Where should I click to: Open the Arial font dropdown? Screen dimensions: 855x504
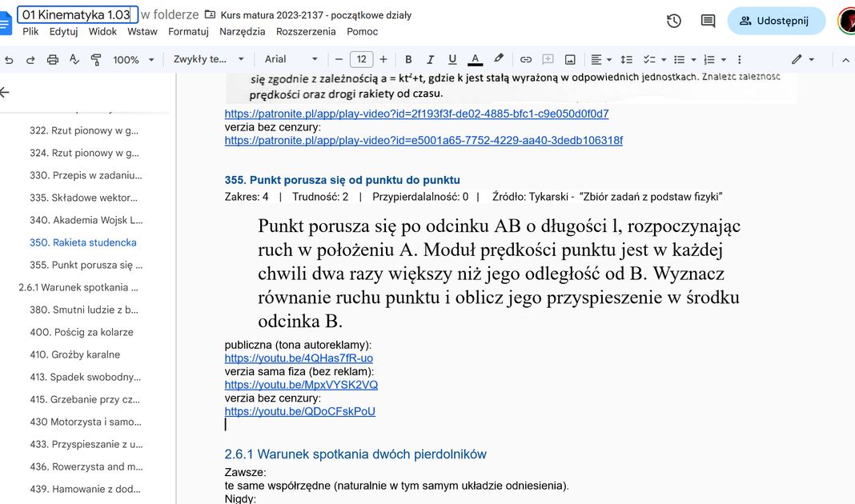[291, 60]
